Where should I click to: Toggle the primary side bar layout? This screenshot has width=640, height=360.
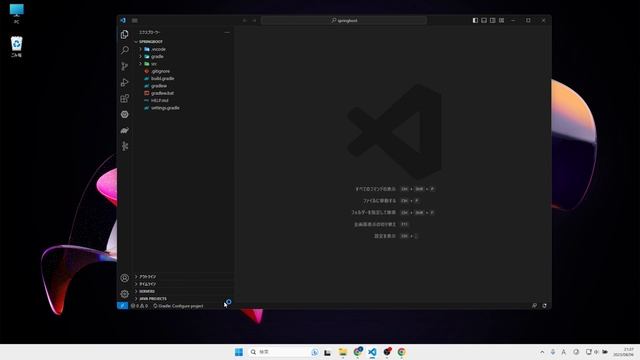pos(475,20)
